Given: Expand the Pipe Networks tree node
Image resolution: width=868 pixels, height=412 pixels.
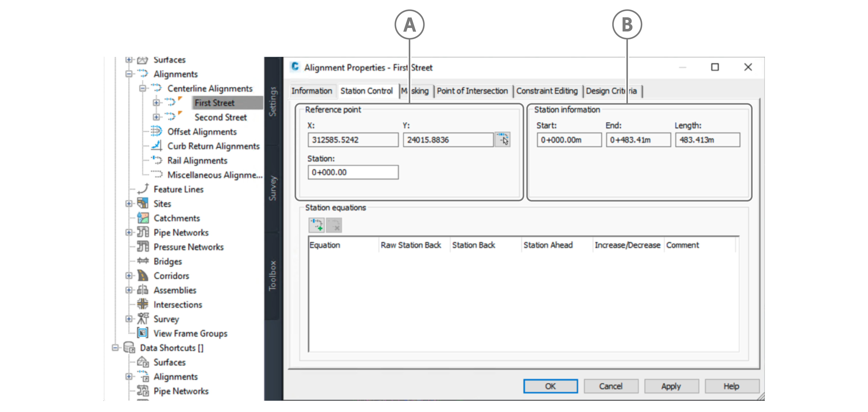Looking at the screenshot, I should pyautogui.click(x=129, y=232).
